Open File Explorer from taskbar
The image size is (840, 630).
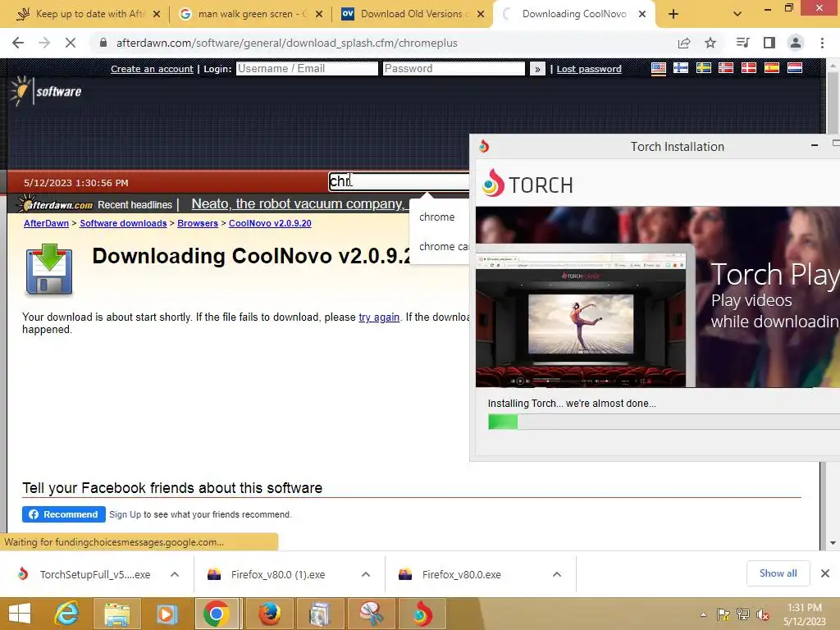116,614
